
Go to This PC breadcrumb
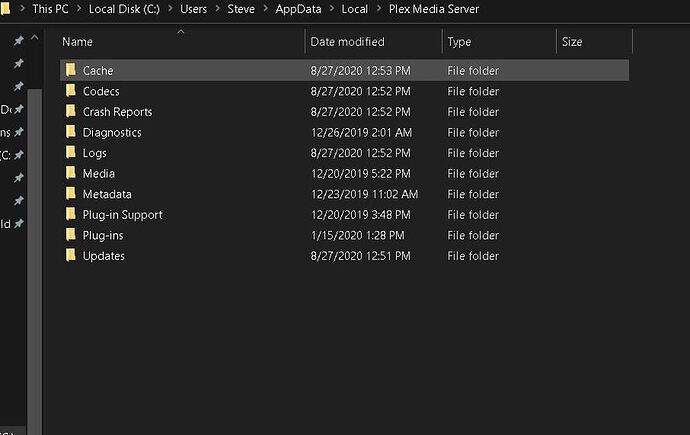[x=52, y=10]
